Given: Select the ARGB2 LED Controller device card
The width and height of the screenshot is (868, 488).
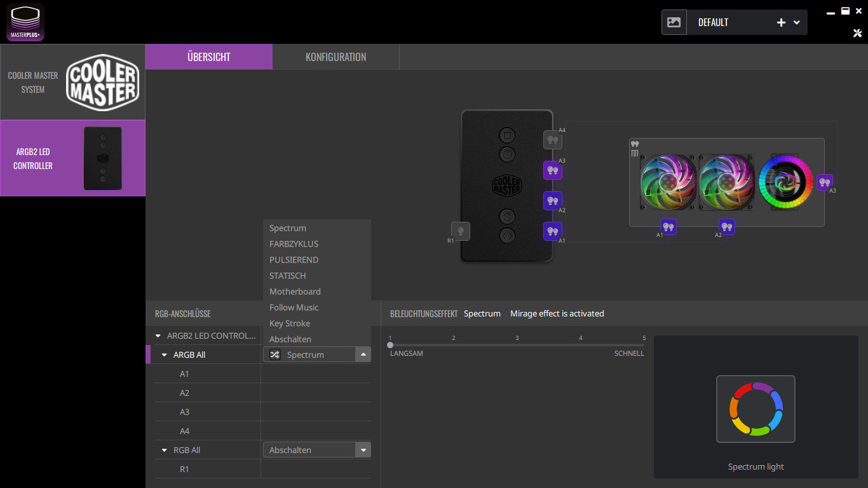Looking at the screenshot, I should coord(72,158).
